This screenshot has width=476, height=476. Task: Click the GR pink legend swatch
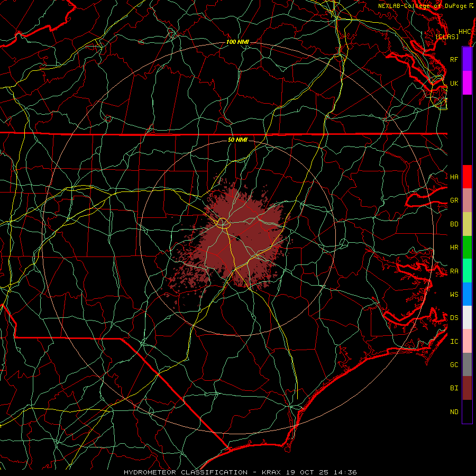pyautogui.click(x=467, y=200)
